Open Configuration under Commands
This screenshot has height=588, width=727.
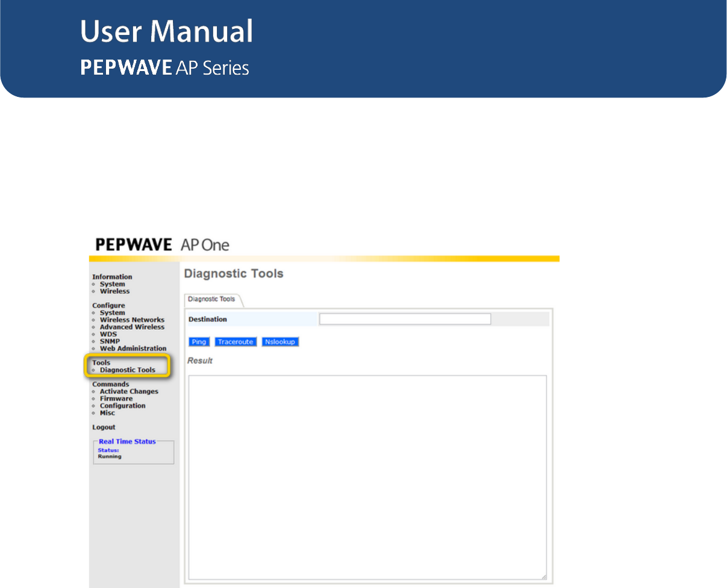123,406
